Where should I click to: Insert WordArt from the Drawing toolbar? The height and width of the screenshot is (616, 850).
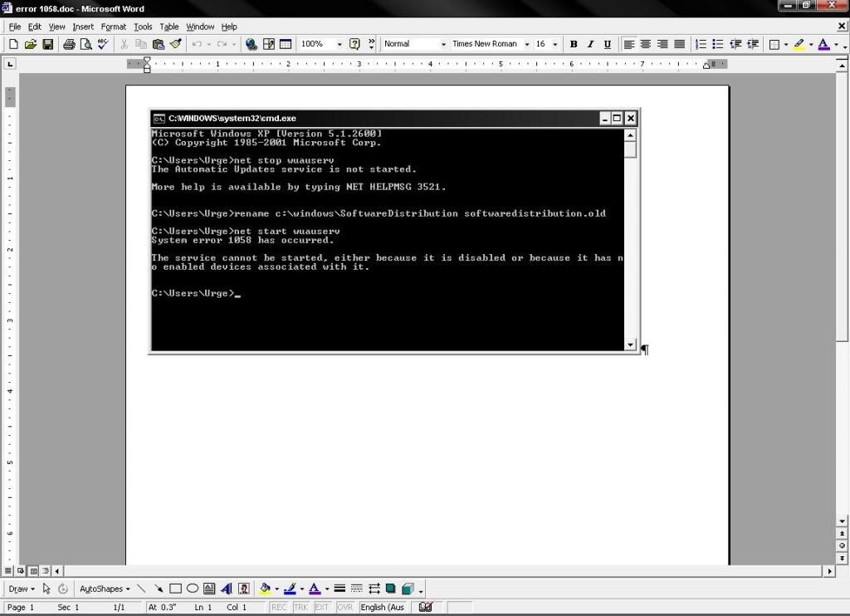tap(227, 589)
